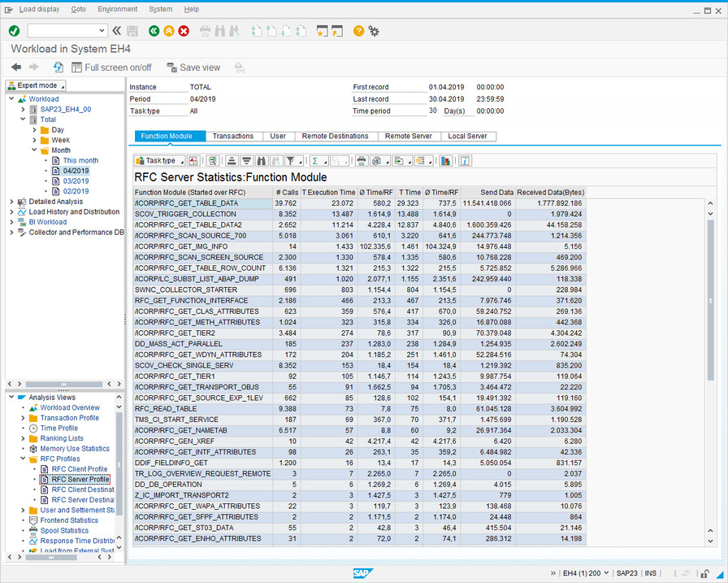Screen dimensions: 728x583
Task: Click the Sum total sigma icon
Action: tap(316, 161)
